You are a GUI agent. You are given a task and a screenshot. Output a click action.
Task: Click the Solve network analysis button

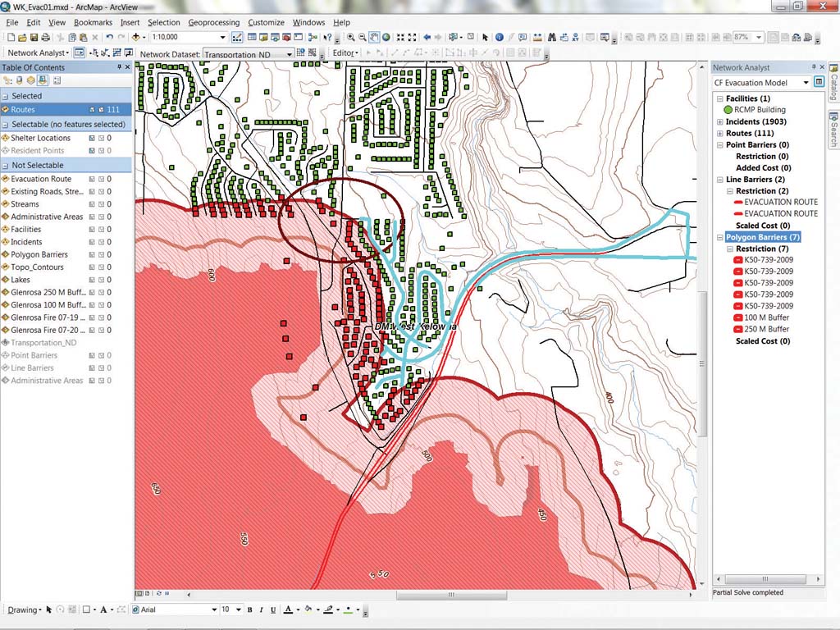117,53
